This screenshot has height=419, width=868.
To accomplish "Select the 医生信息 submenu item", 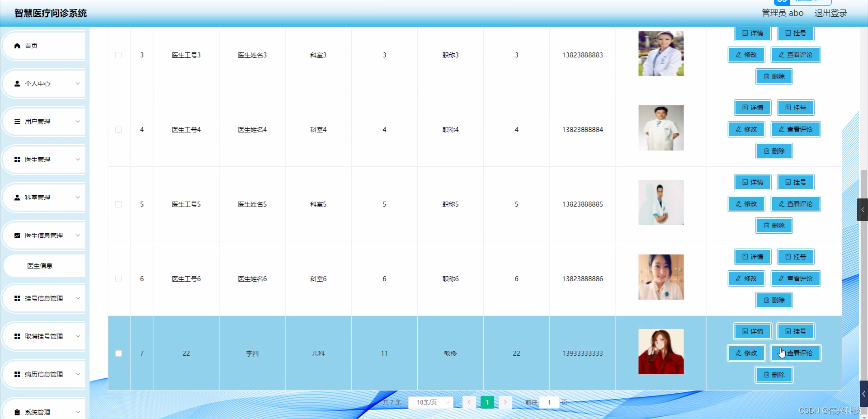I will (40, 265).
